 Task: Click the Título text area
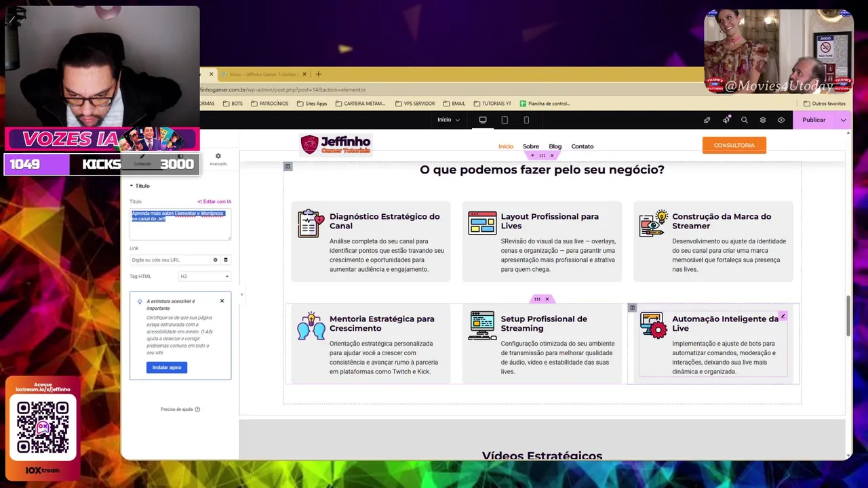tap(180, 224)
